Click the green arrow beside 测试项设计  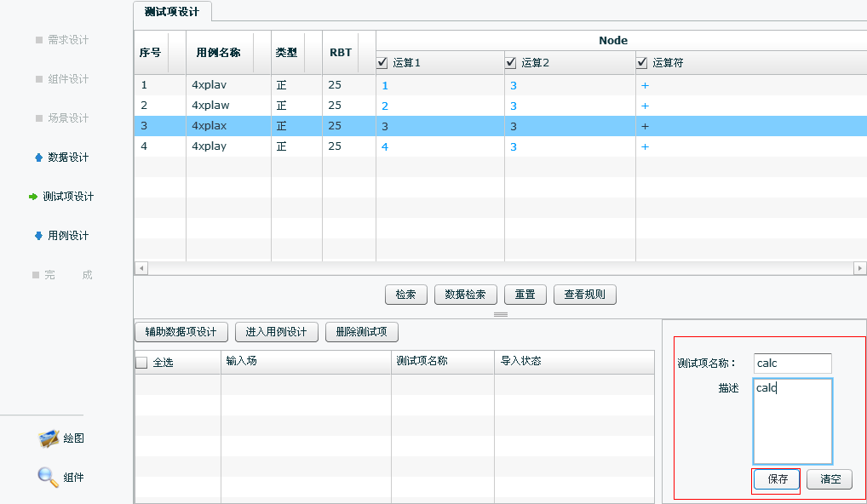33,197
